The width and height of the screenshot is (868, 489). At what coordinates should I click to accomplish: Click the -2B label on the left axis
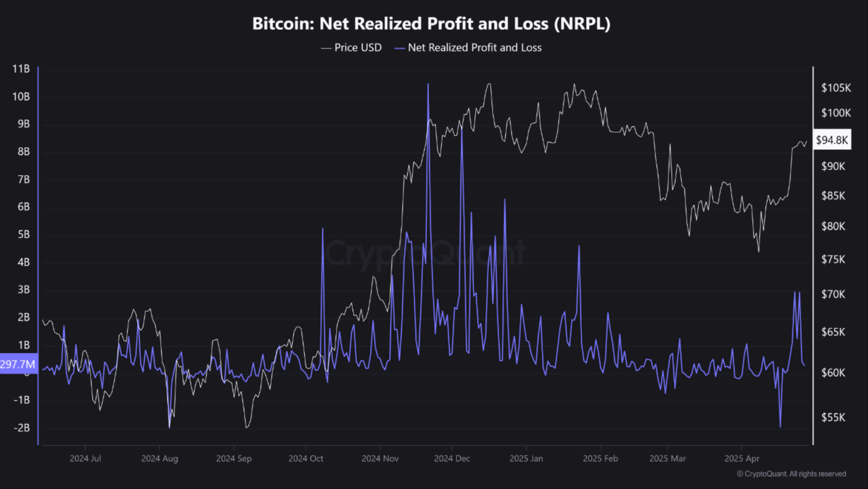click(x=22, y=428)
